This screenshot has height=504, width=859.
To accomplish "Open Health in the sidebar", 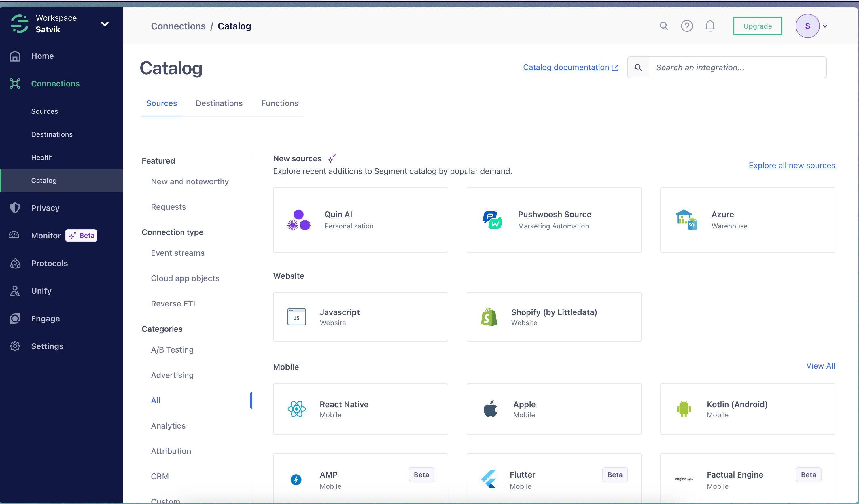I will point(42,158).
